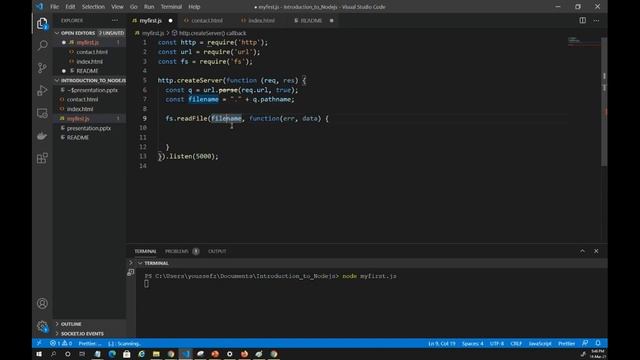
Task: Click Ln 9, Col 19 cursor position
Action: tap(442, 343)
